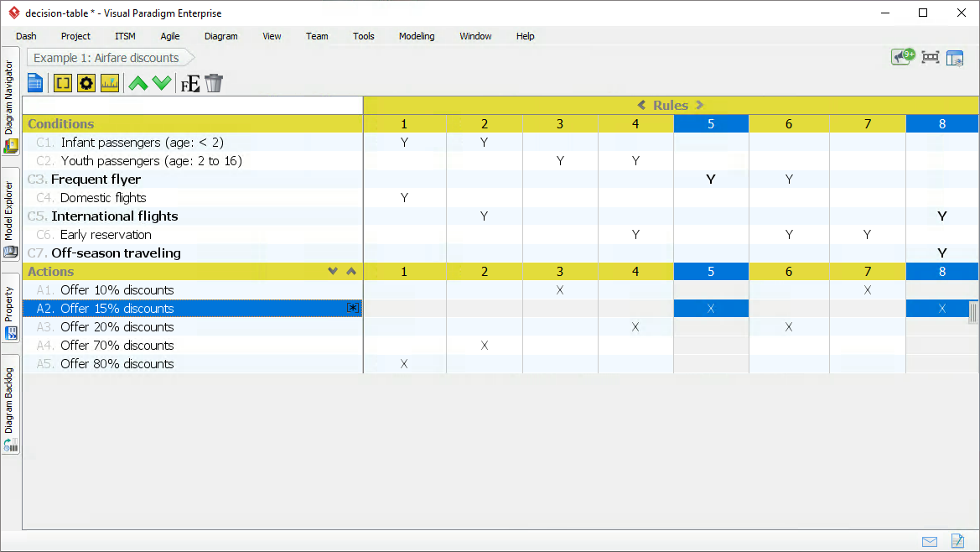Click the chart/statistics icon in the toolbar
Viewport: 980px width, 552px height.
(x=110, y=83)
